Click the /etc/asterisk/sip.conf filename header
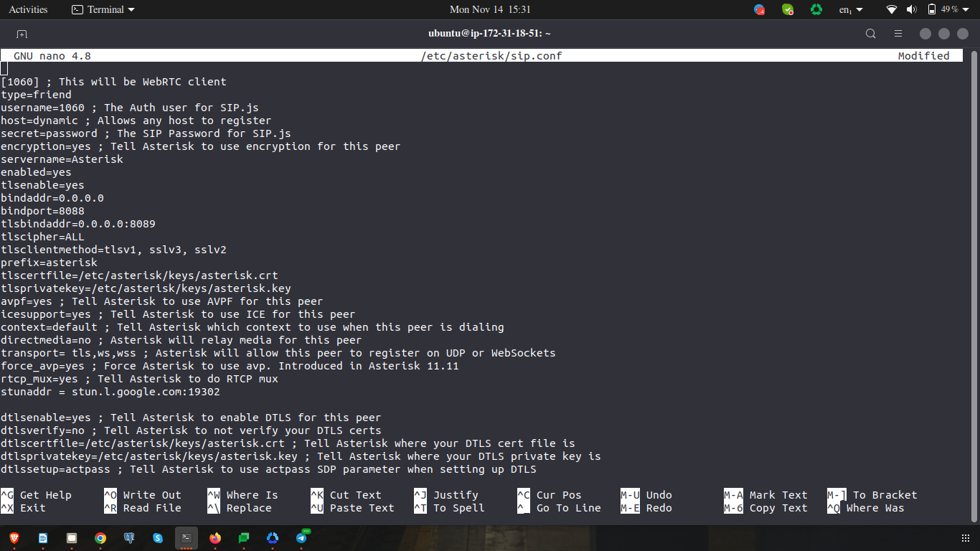Image resolution: width=980 pixels, height=551 pixels. click(x=491, y=56)
